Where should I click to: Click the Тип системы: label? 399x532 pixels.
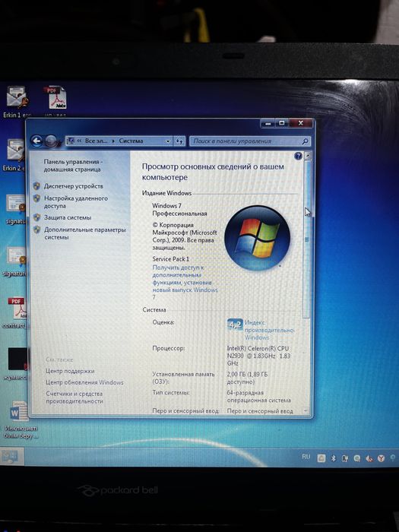coord(171,393)
